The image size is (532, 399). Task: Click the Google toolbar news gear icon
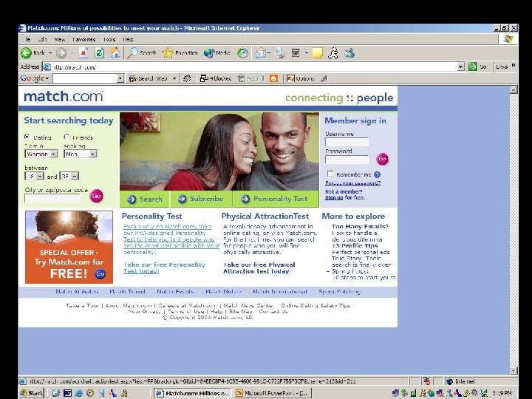pos(187,78)
